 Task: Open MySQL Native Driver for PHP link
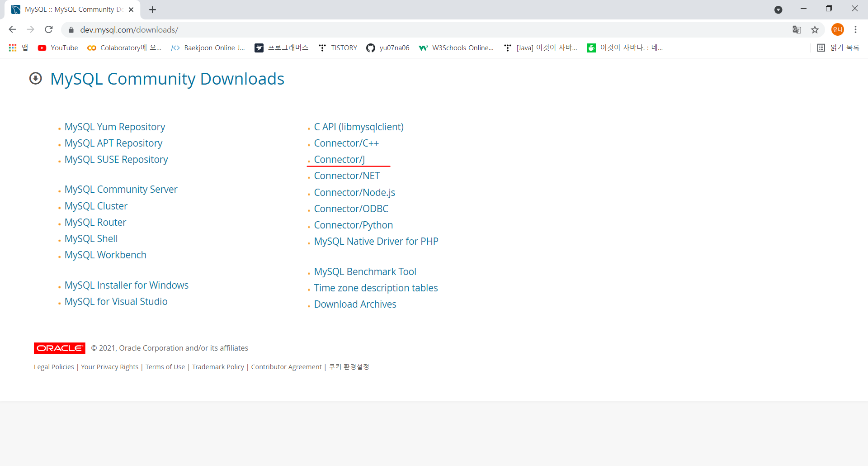pyautogui.click(x=376, y=241)
